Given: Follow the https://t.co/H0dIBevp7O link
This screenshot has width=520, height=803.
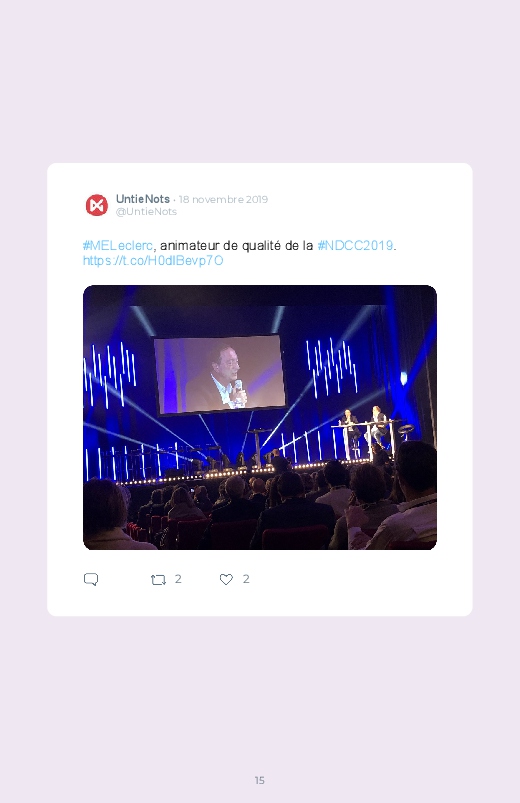Looking at the screenshot, I should 153,261.
